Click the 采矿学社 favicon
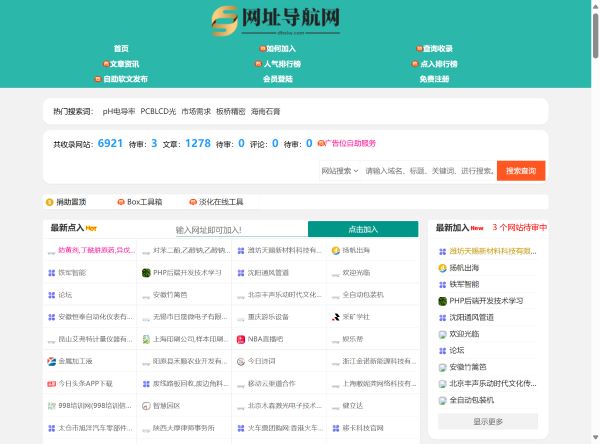 coord(336,317)
